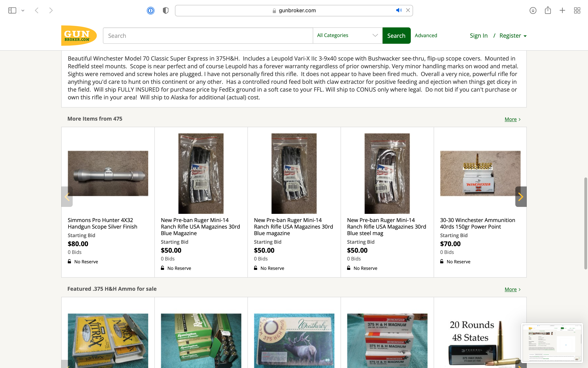Open 30-30 Winchester Ammunition 40rds listing title

[x=478, y=223]
